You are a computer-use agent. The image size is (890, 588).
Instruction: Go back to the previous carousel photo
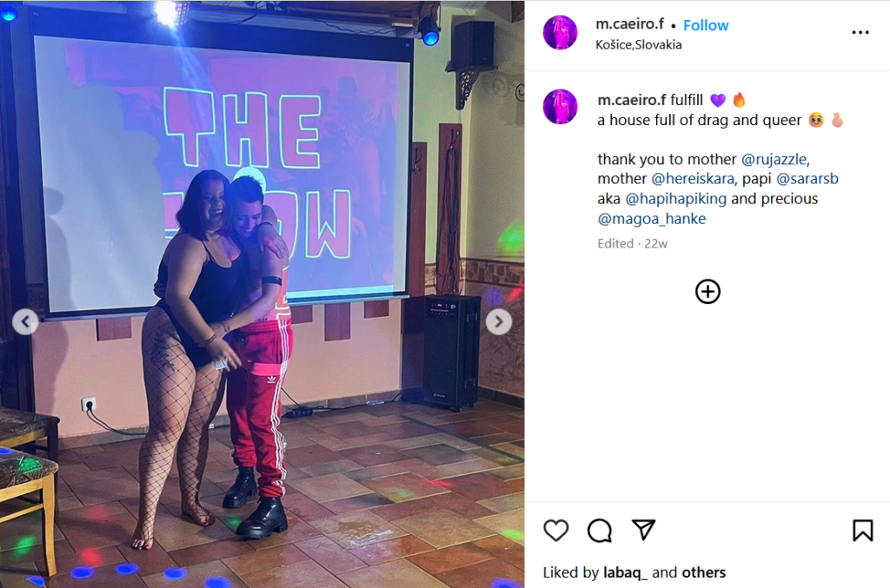[25, 322]
